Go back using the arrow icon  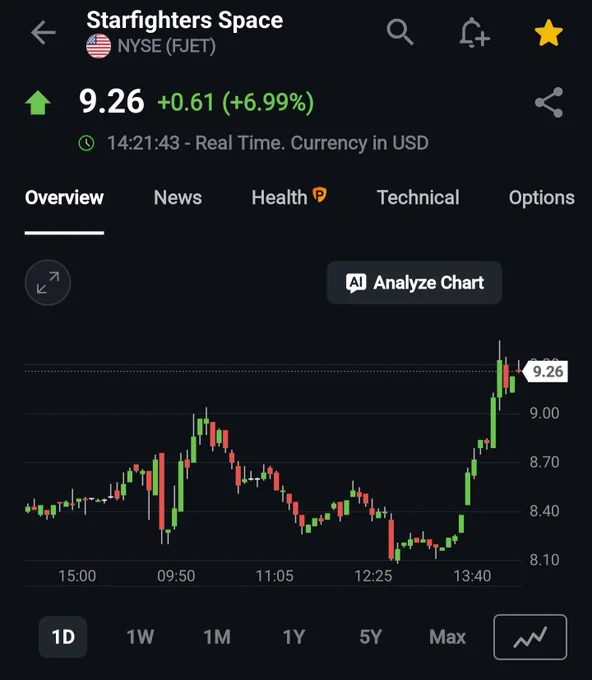pyautogui.click(x=43, y=33)
